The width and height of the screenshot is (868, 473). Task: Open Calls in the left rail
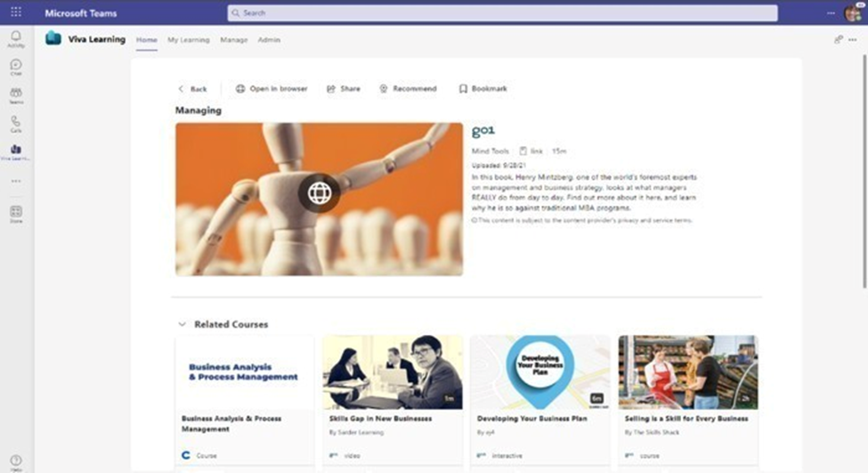[16, 124]
